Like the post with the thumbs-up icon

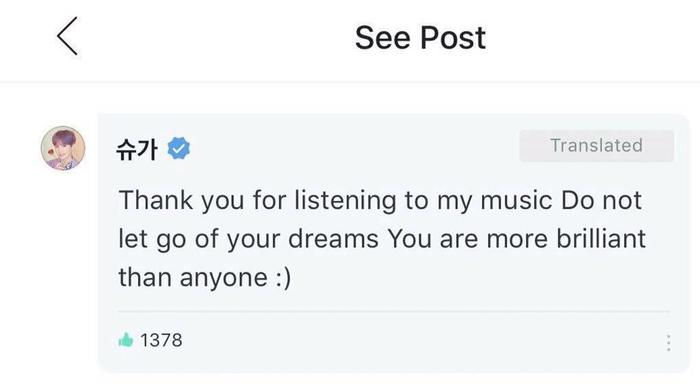126,340
